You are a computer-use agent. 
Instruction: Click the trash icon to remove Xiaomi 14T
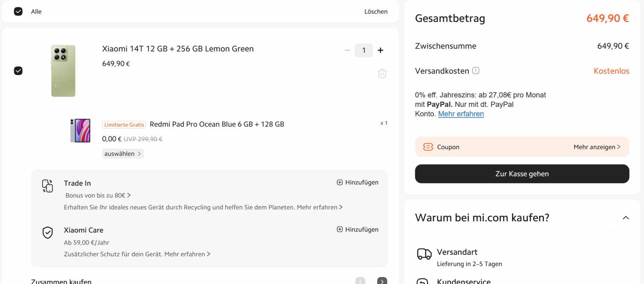pyautogui.click(x=382, y=73)
